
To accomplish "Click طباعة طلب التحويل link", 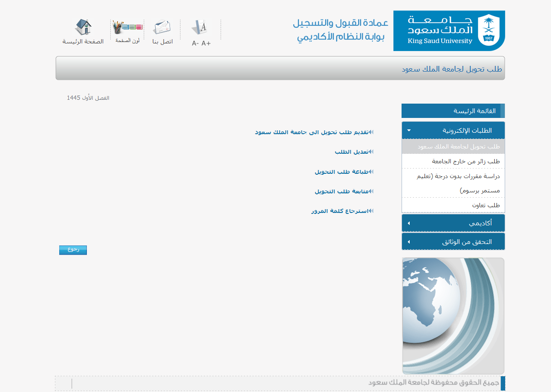I will (x=341, y=171).
